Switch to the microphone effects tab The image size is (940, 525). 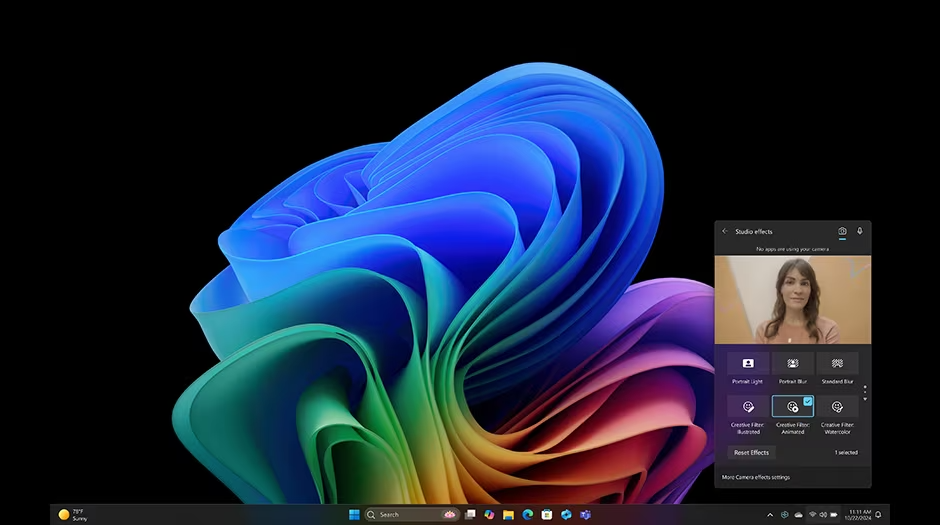860,231
